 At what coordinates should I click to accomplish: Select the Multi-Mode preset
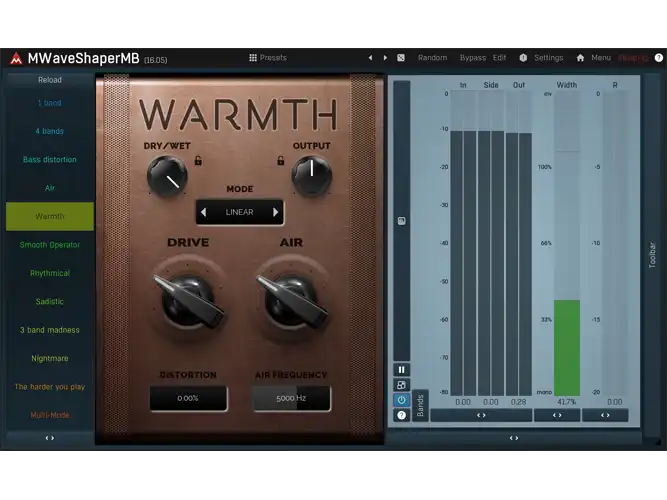tap(50, 415)
